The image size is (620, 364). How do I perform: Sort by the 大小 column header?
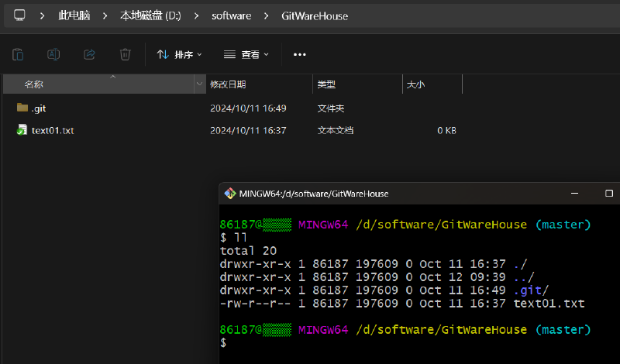432,84
